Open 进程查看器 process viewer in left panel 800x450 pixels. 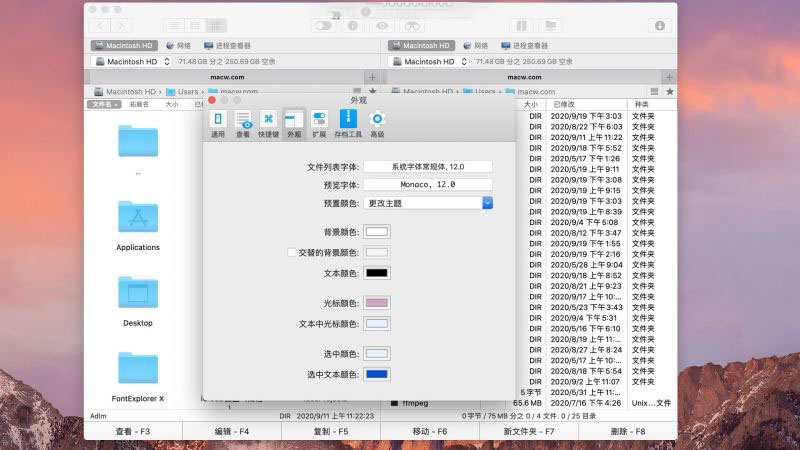pos(227,45)
